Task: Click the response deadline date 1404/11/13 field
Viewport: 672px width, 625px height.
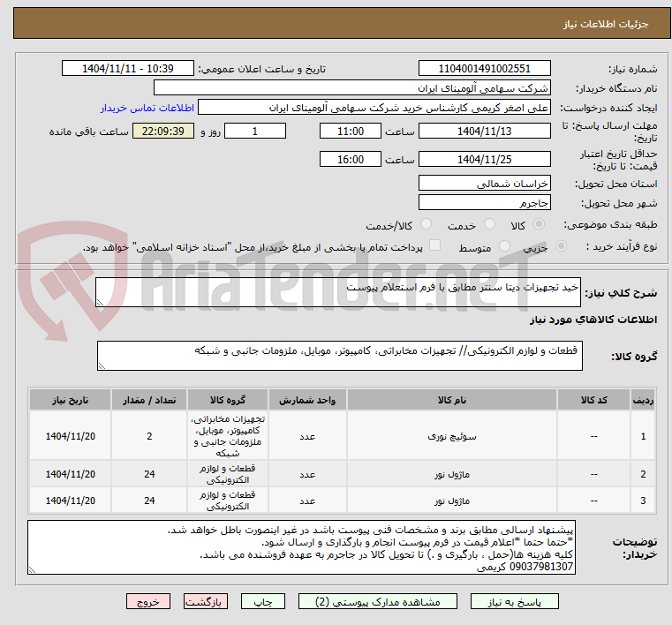Action: [x=484, y=131]
